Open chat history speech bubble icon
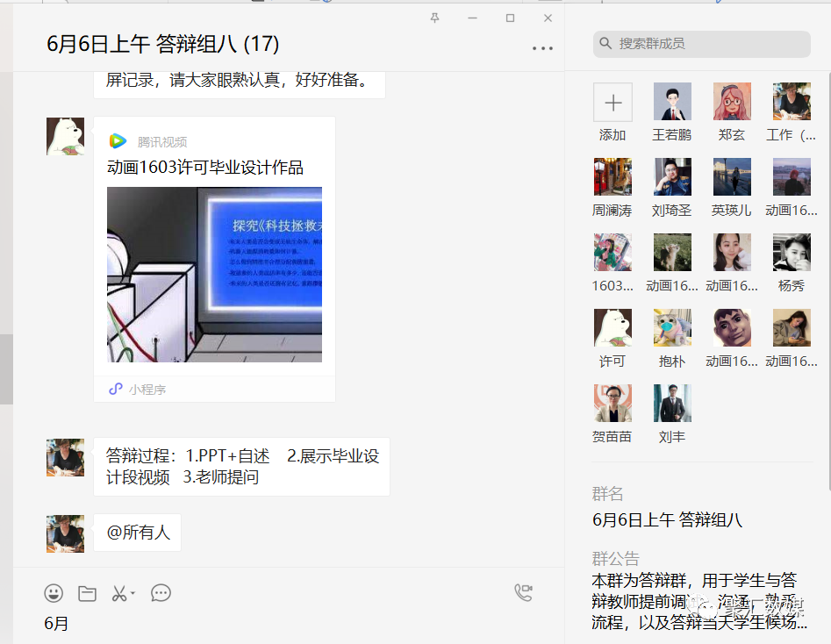The height and width of the screenshot is (644, 831). [x=161, y=594]
